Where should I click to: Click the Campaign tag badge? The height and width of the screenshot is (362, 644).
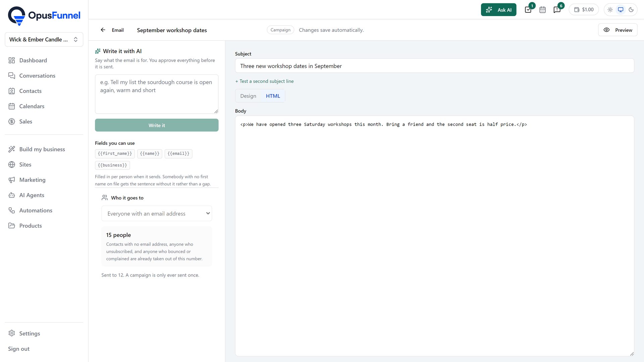280,30
